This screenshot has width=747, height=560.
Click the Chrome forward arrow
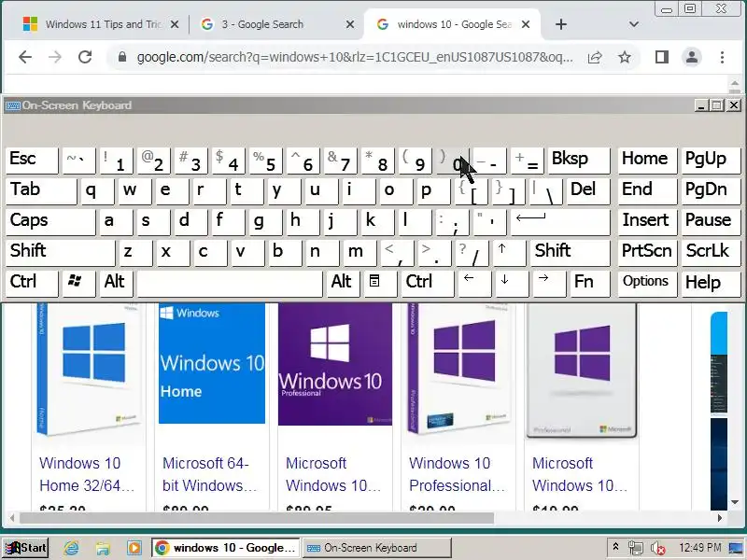[55, 57]
